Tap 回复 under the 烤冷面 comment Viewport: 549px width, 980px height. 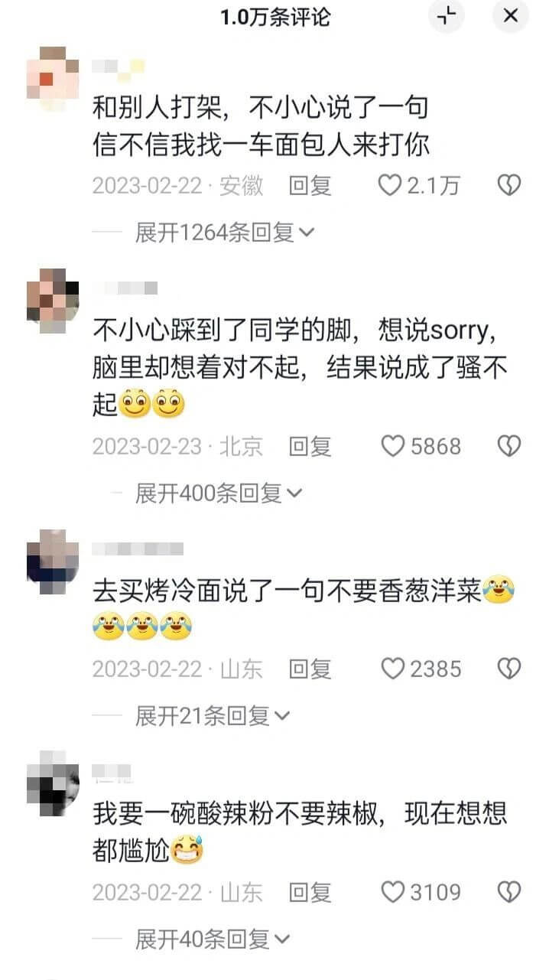point(310,669)
